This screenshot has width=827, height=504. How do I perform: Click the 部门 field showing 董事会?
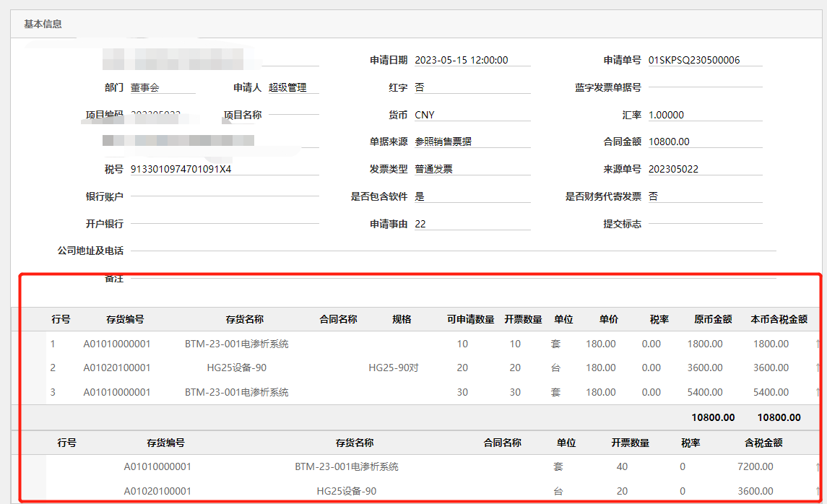(163, 87)
